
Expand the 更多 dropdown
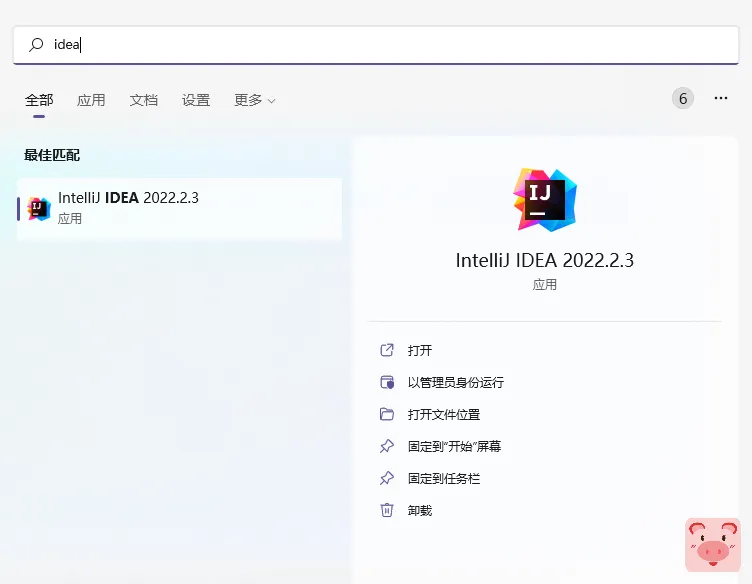[255, 100]
